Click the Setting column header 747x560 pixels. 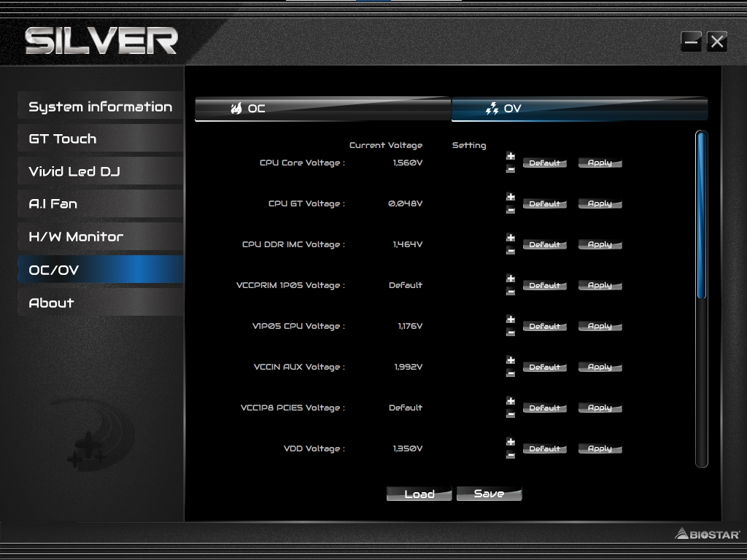pos(469,145)
